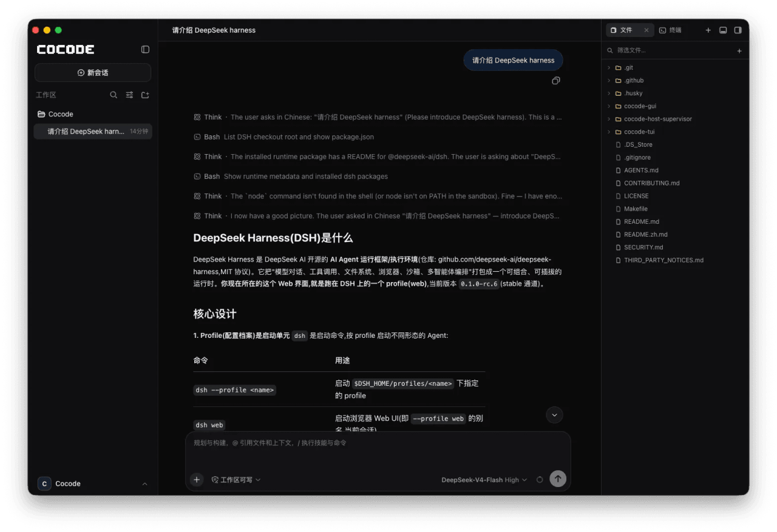
Task: Close the 文件 tab
Action: 646,30
